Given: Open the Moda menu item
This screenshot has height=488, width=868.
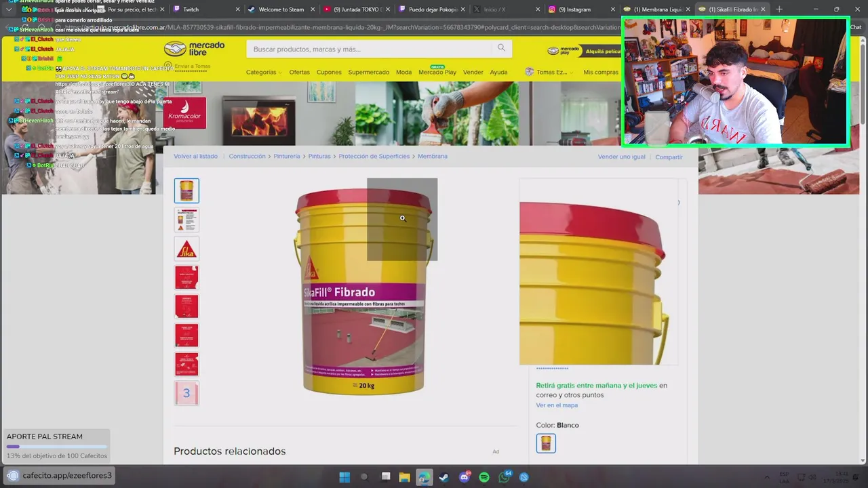Looking at the screenshot, I should pos(403,72).
